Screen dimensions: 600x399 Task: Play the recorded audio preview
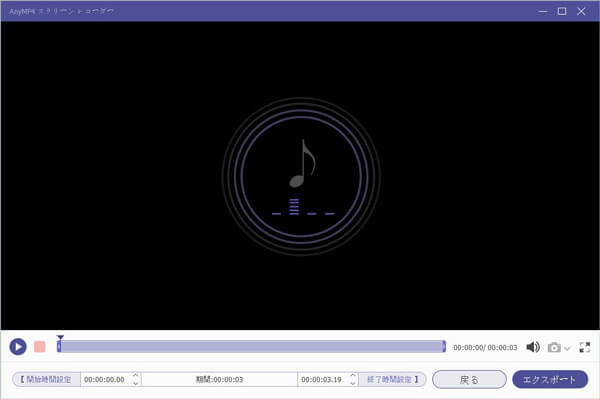[x=18, y=347]
